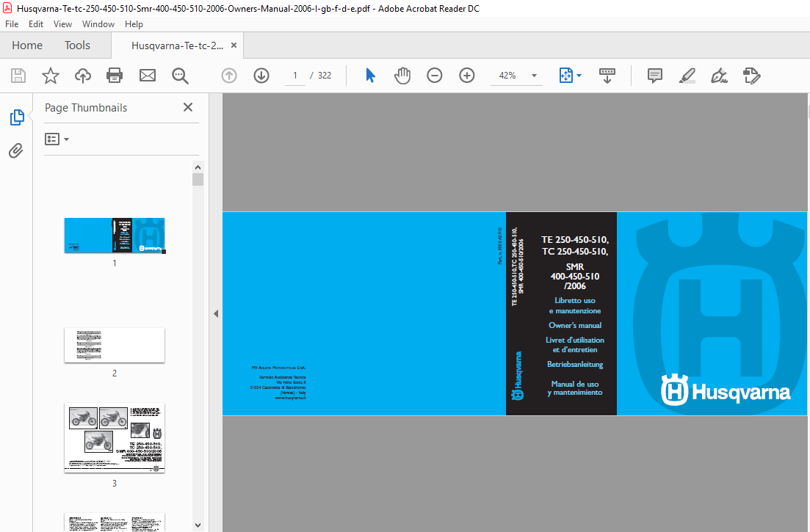This screenshot has width=810, height=532.
Task: Go to next page arrow
Action: point(261,76)
